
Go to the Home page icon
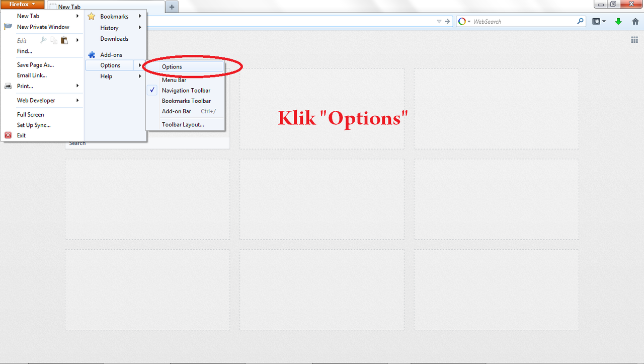pos(635,22)
